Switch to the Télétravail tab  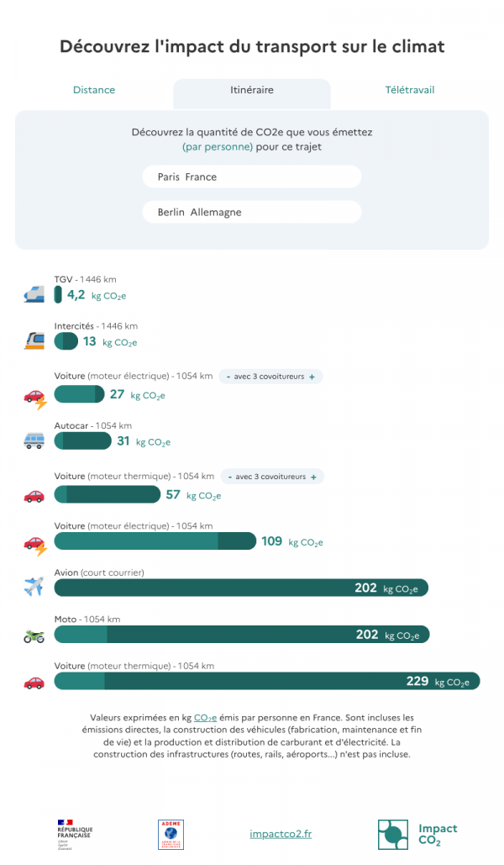pyautogui.click(x=410, y=90)
